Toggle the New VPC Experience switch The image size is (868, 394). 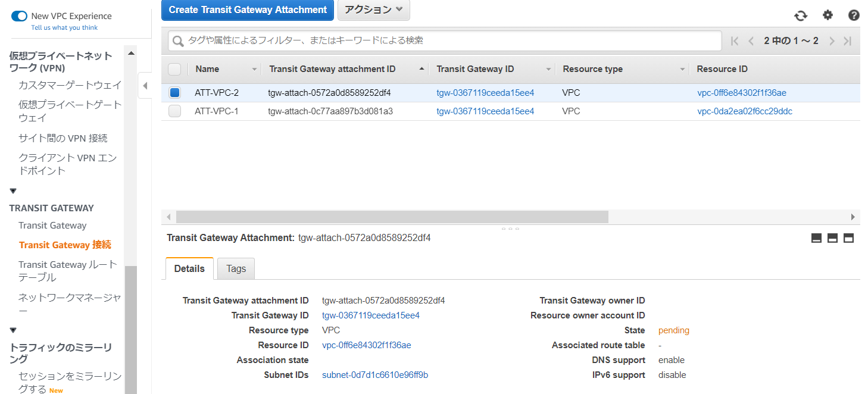(x=19, y=16)
